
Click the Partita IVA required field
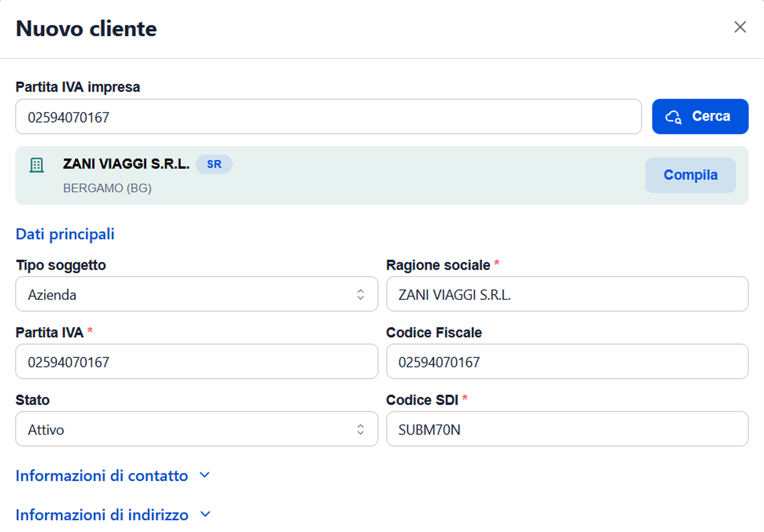tap(196, 361)
